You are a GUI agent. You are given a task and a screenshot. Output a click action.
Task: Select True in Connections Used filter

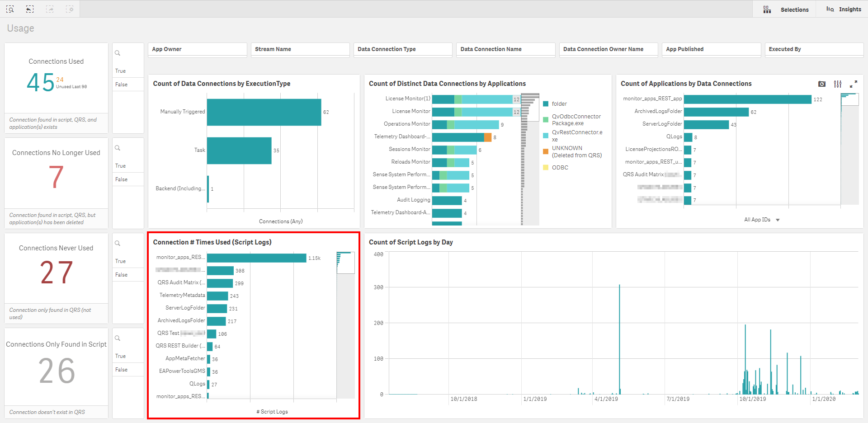coord(121,71)
